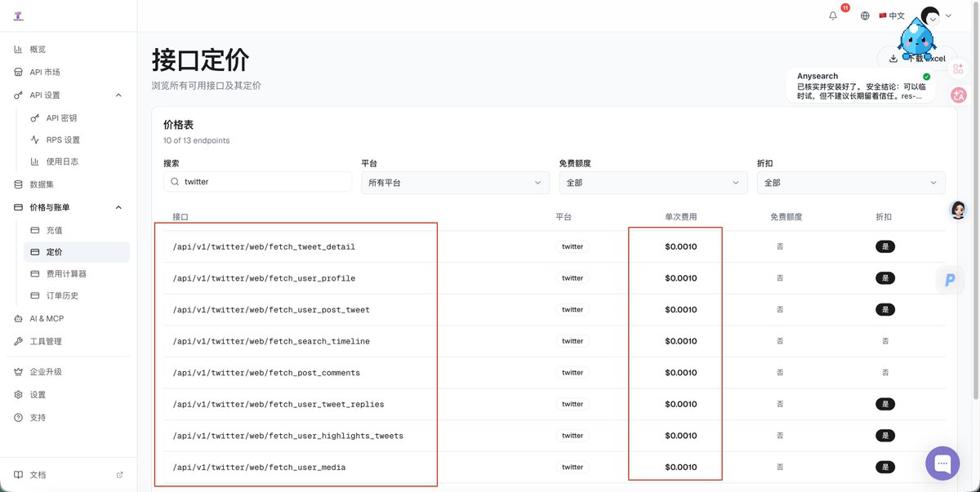The width and height of the screenshot is (980, 492).
Task: Click the blue P floating icon
Action: click(x=950, y=280)
